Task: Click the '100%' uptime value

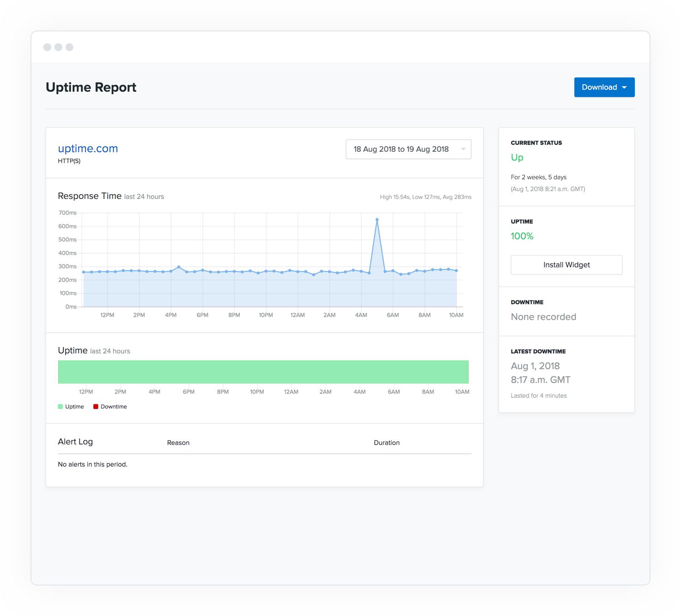Action: (522, 236)
